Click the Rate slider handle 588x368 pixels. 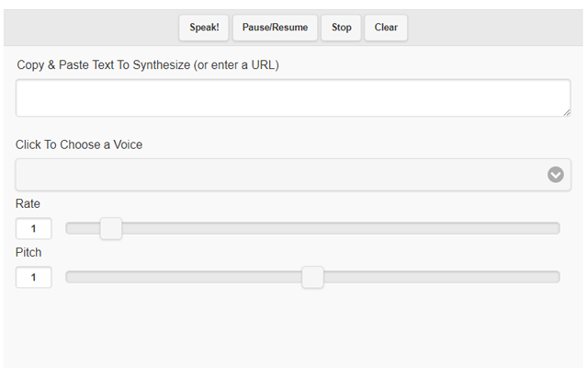pyautogui.click(x=111, y=228)
